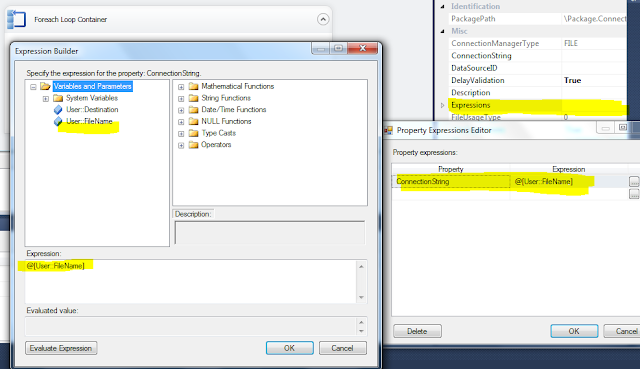This screenshot has height=369, width=640.
Task: Click the Date/Time Functions folder icon
Action: [193, 109]
